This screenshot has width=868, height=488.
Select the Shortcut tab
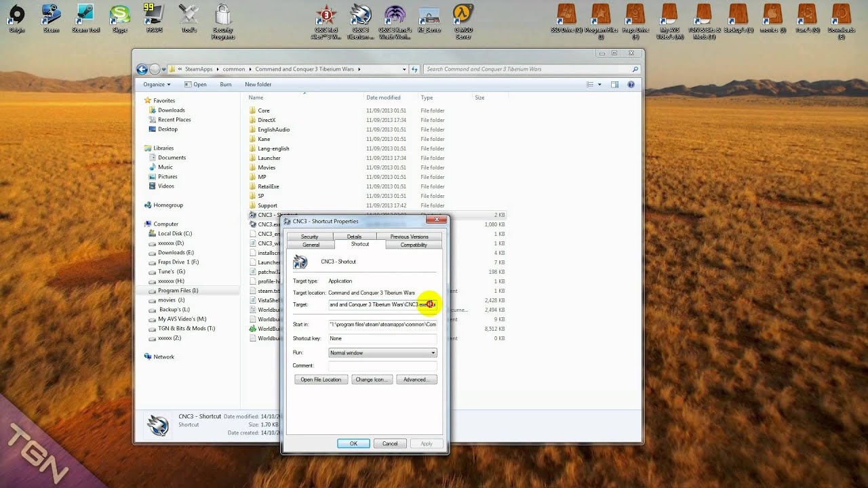click(x=360, y=244)
